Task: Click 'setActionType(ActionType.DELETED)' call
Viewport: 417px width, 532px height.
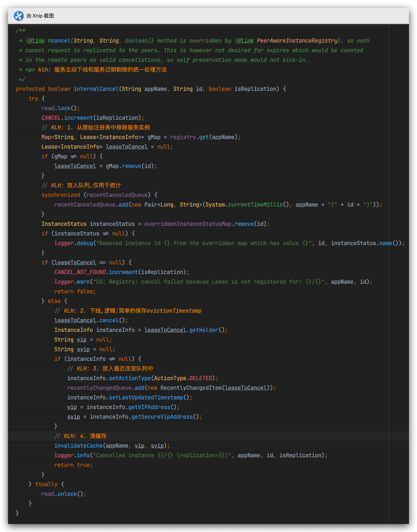Action: tap(162, 378)
